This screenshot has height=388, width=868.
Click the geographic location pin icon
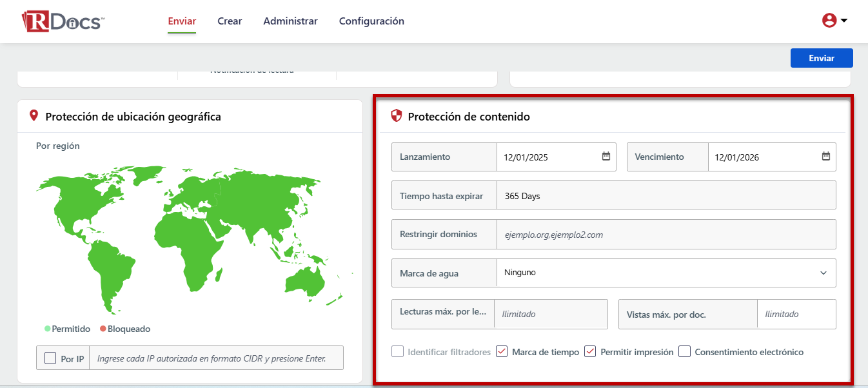coord(34,116)
